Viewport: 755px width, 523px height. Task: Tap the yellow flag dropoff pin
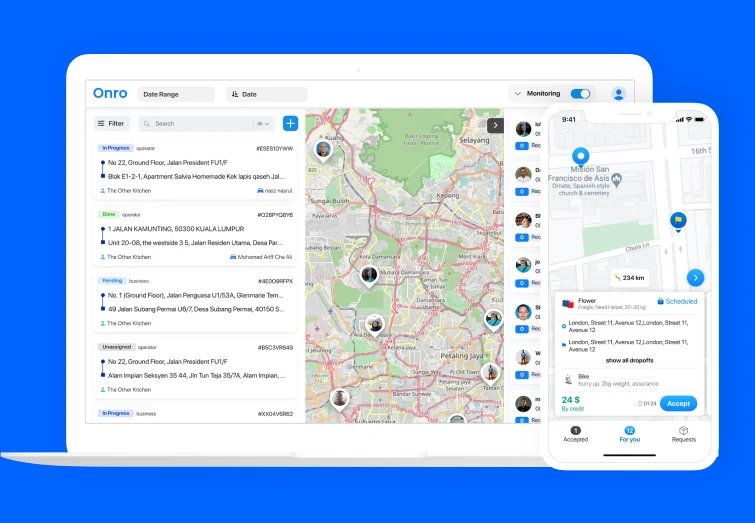tap(678, 221)
